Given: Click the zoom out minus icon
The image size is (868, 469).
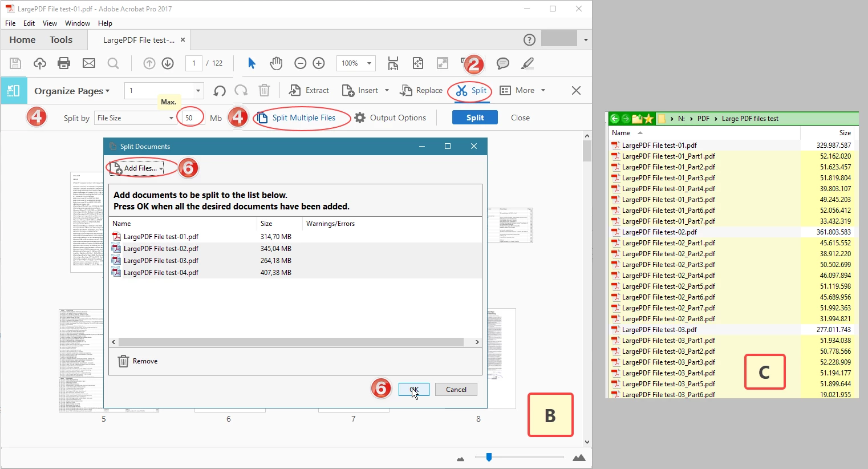Looking at the screenshot, I should click(x=301, y=63).
